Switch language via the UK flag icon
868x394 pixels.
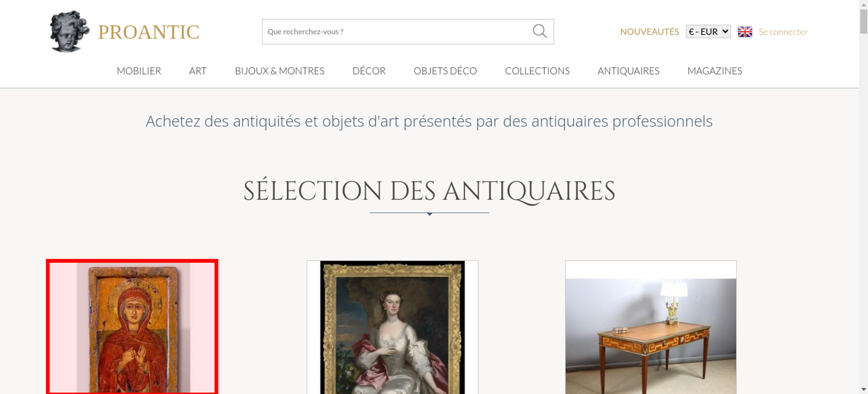[x=745, y=32]
